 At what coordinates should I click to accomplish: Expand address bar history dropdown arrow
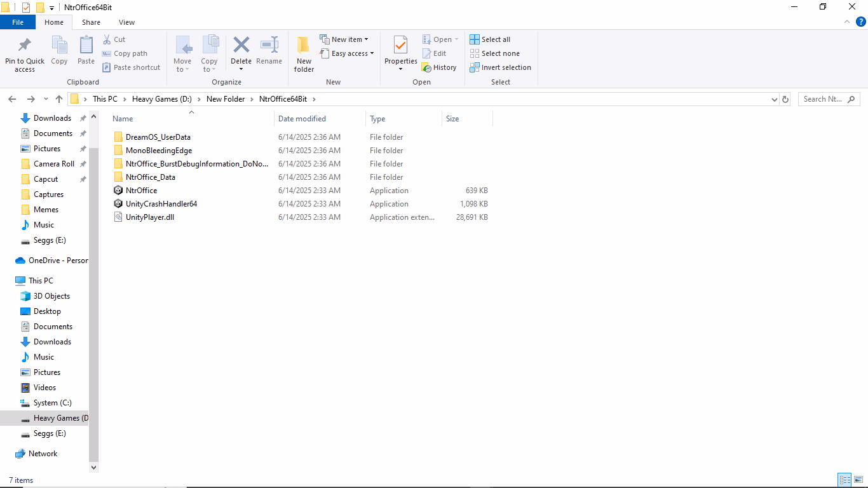coord(774,99)
